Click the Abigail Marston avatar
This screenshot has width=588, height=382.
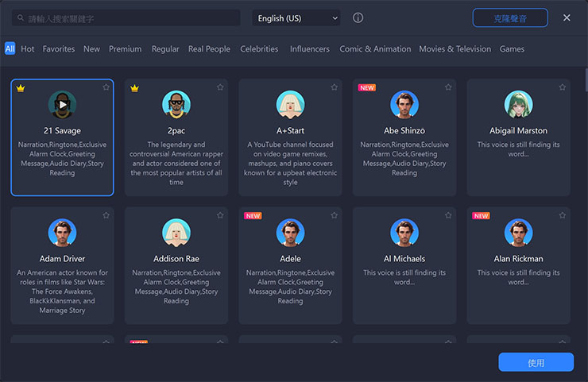[518, 104]
